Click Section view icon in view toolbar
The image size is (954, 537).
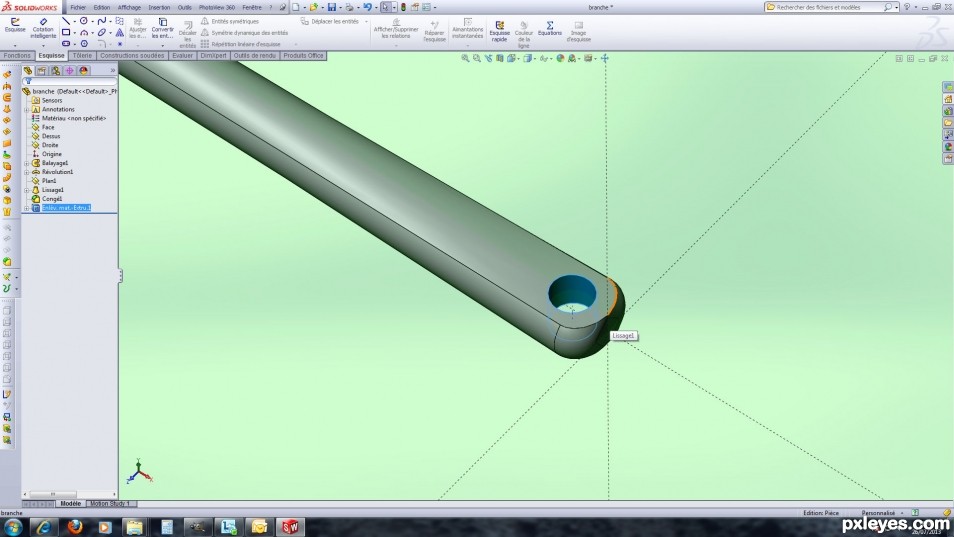click(x=500, y=58)
